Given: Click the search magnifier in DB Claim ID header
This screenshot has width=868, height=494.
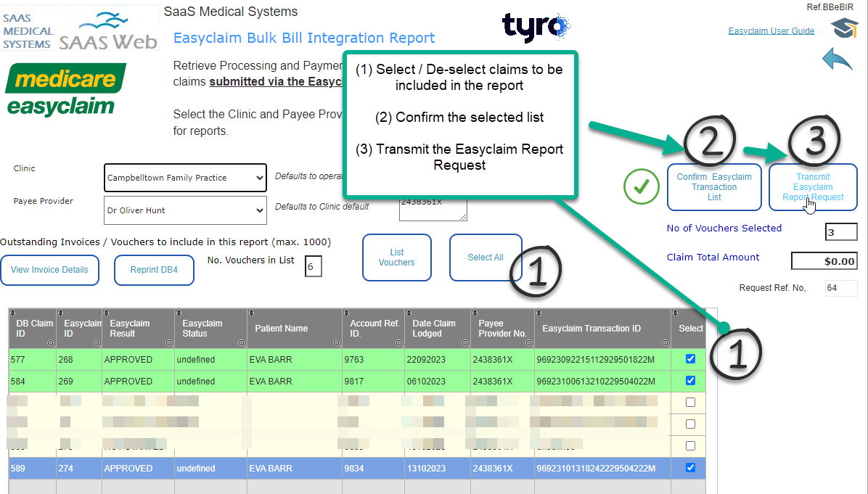Looking at the screenshot, I should 51,344.
